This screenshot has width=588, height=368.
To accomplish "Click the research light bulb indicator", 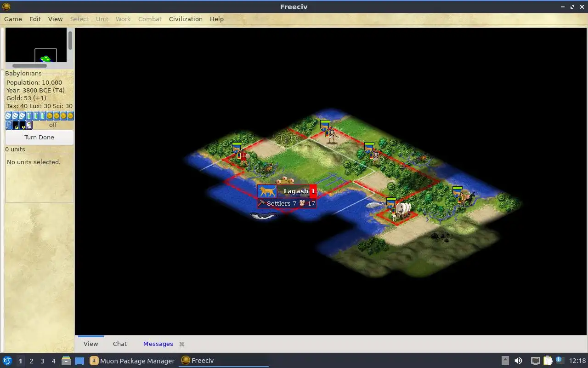I will click(9, 125).
